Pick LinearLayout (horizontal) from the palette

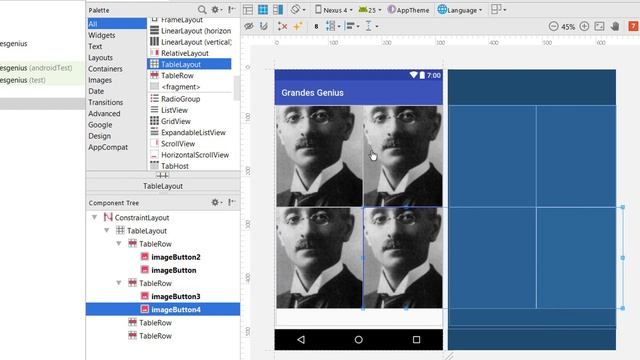pyautogui.click(x=190, y=31)
